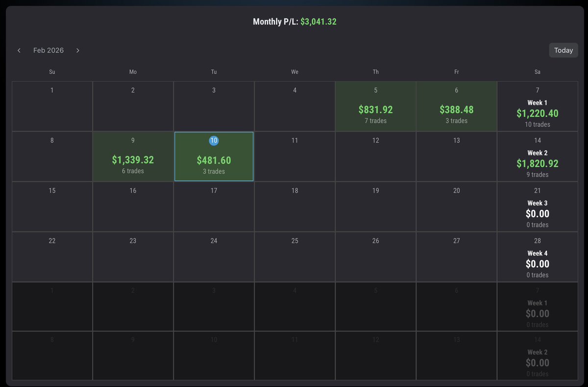588x387 pixels.
Task: Open Week 3 summary cell on day 21
Action: pyautogui.click(x=538, y=206)
